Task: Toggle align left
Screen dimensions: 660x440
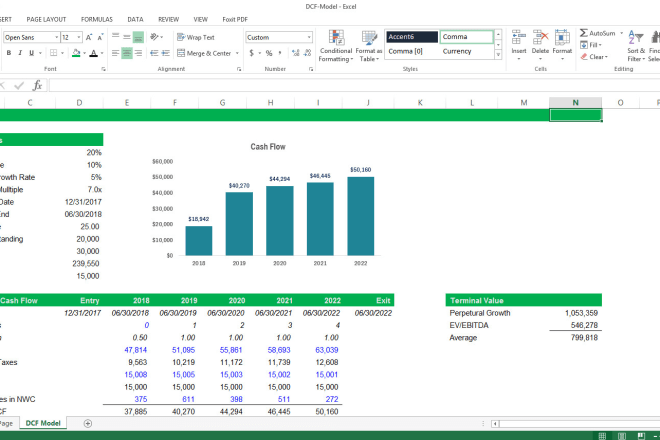Action: (115, 53)
